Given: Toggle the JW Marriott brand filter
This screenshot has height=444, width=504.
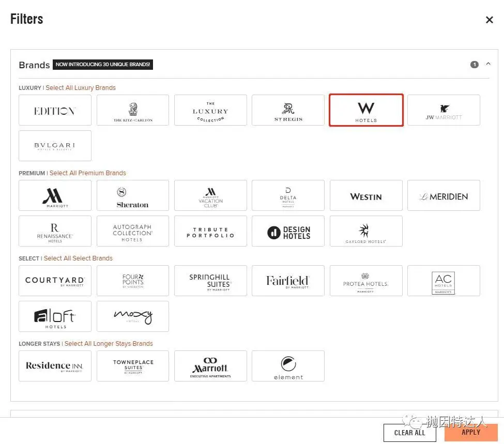Looking at the screenshot, I should [444, 110].
